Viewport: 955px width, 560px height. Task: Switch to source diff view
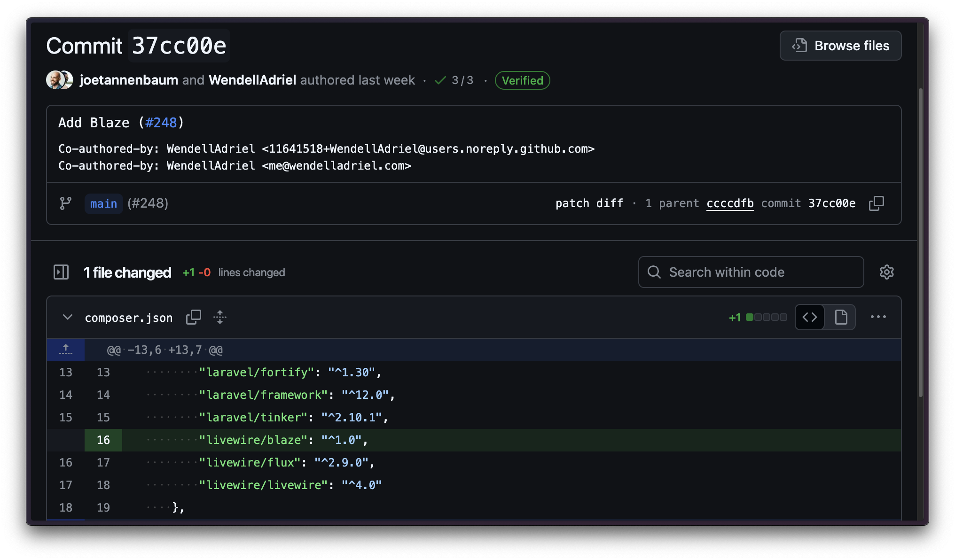click(x=810, y=317)
